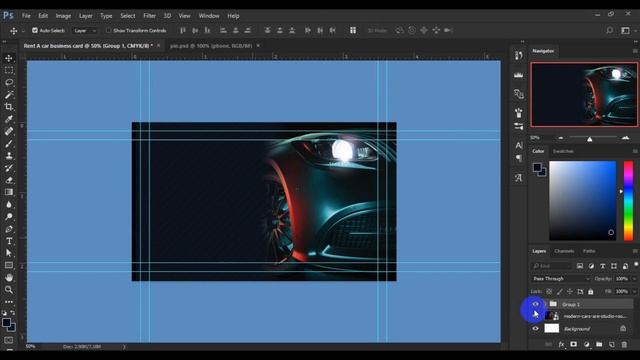Screen dimensions: 640x360
Task: Select the History Brush tool
Action: [9, 168]
